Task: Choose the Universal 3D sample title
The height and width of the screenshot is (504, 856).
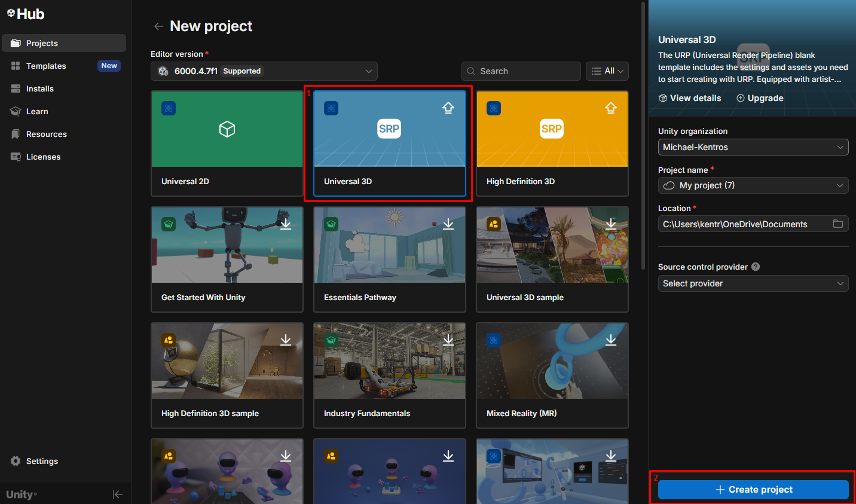Action: point(525,297)
